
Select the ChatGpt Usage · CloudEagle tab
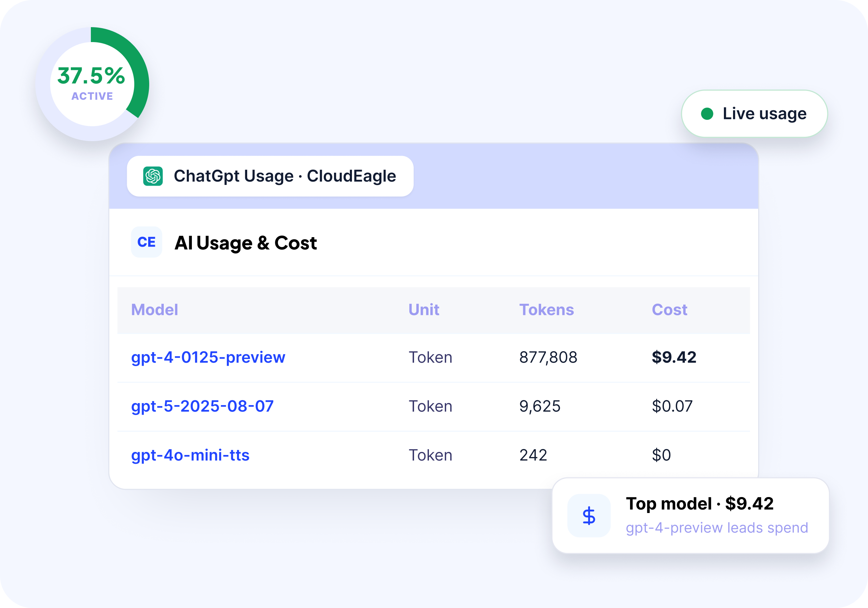(x=270, y=176)
